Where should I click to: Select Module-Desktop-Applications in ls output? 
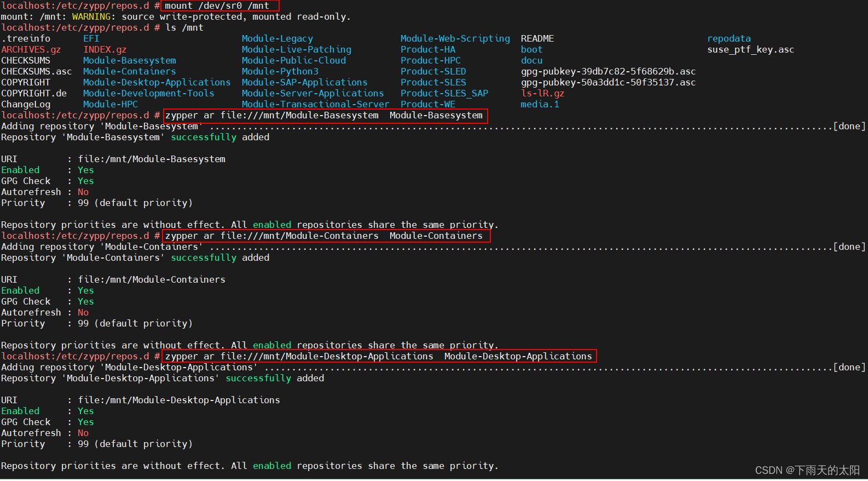157,82
